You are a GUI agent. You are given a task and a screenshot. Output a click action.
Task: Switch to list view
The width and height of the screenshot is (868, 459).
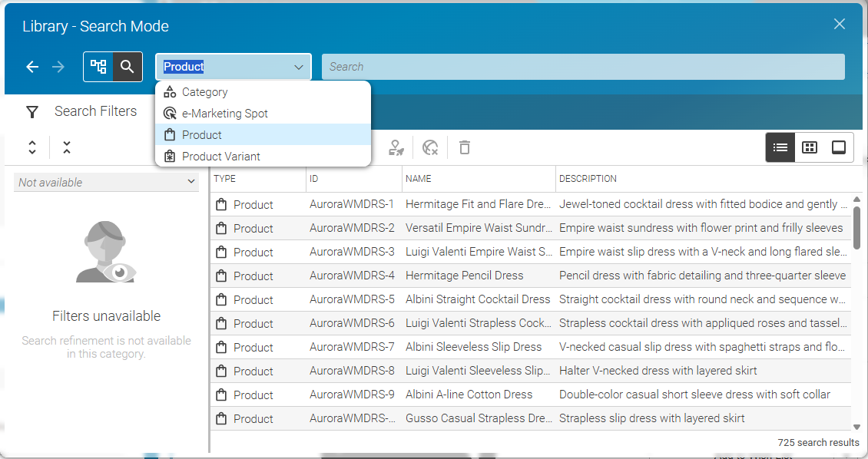coord(780,147)
